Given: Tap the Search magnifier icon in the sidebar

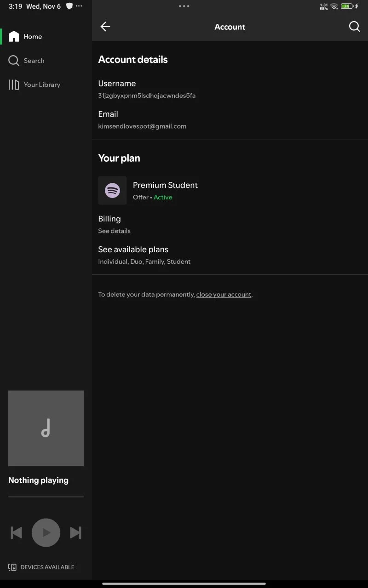Looking at the screenshot, I should (x=14, y=61).
